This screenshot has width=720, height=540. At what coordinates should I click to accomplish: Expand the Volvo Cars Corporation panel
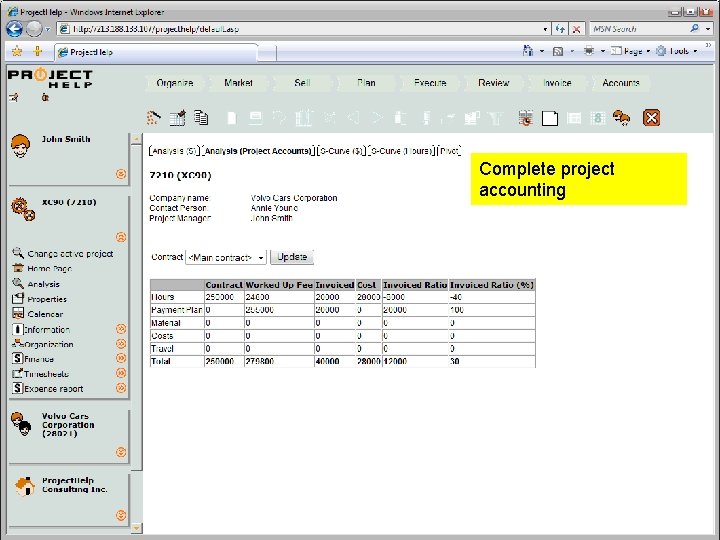(x=121, y=452)
